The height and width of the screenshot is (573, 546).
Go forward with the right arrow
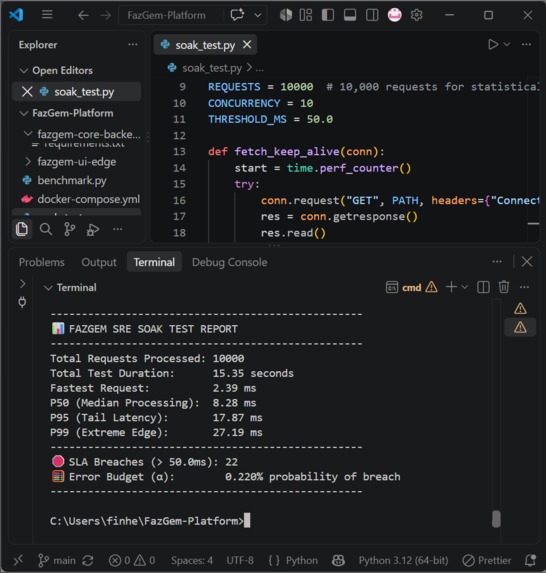coord(106,15)
